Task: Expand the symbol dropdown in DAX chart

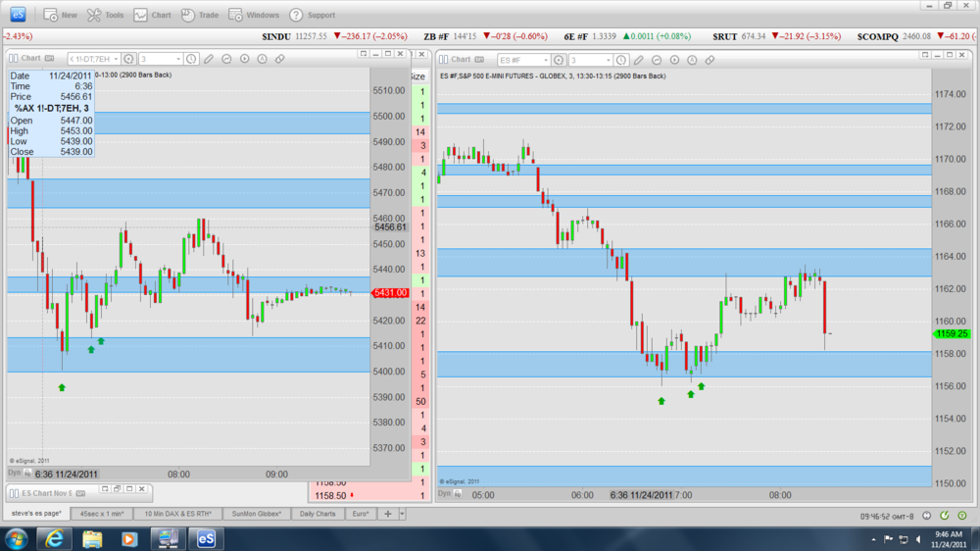Action: click(x=116, y=59)
